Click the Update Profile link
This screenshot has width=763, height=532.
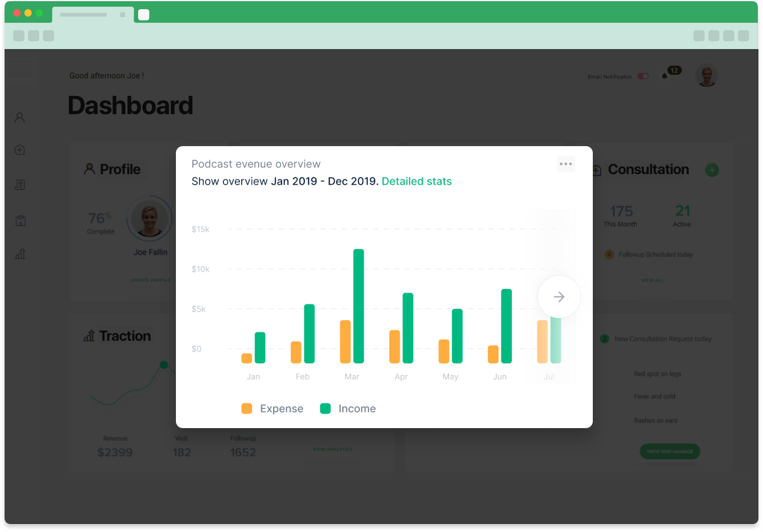(x=150, y=280)
